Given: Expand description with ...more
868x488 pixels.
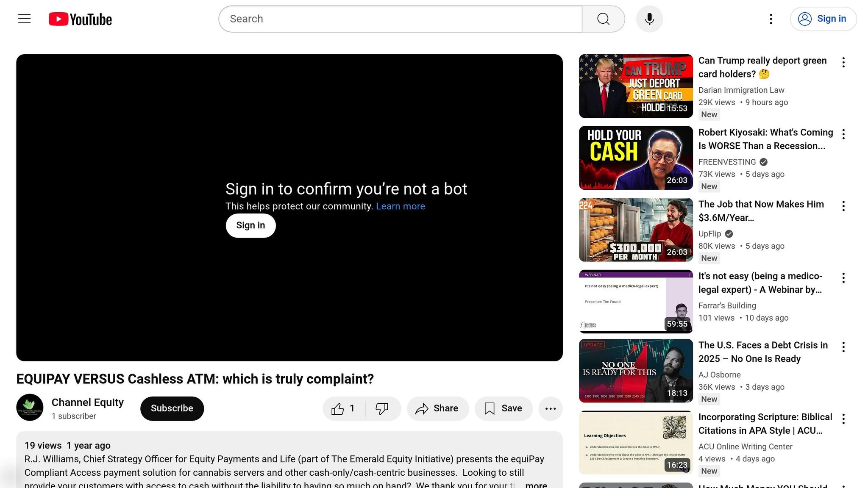Looking at the screenshot, I should click(x=536, y=485).
